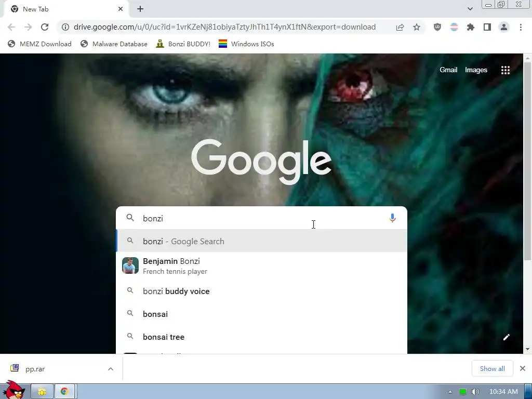Open the Chrome profile avatar

coord(504,27)
